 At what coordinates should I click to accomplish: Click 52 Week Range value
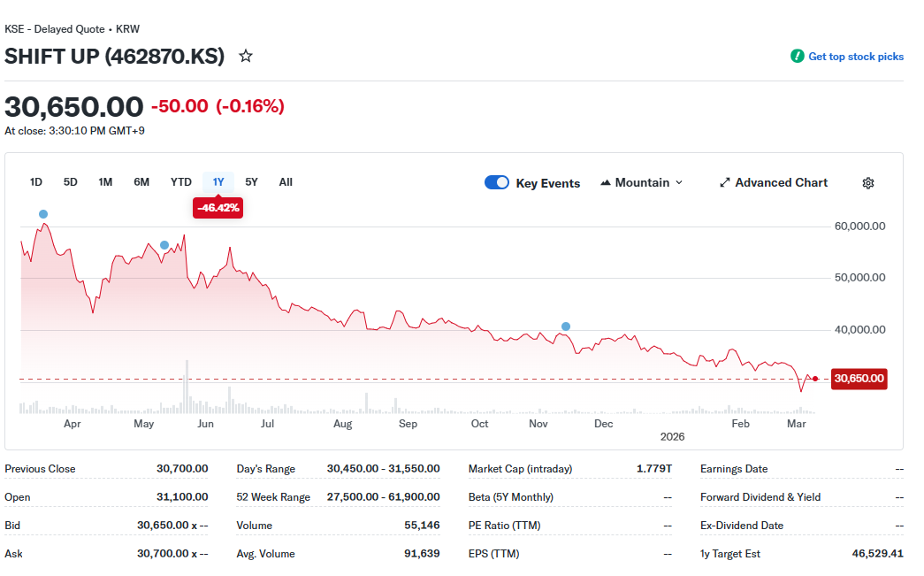383,497
